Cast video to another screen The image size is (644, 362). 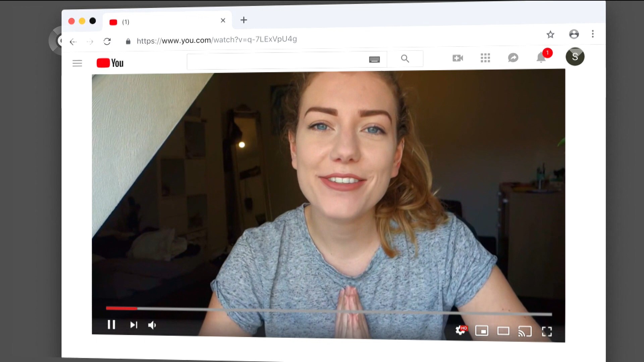pyautogui.click(x=525, y=331)
